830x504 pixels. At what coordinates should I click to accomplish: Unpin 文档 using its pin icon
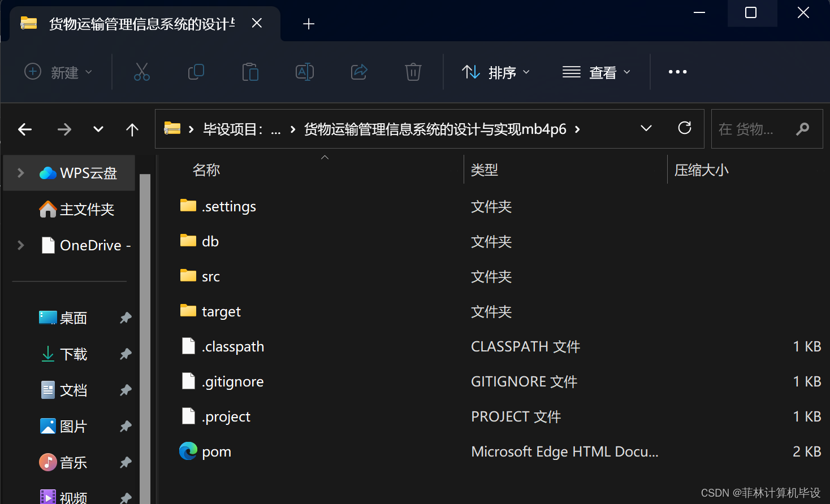pyautogui.click(x=126, y=390)
